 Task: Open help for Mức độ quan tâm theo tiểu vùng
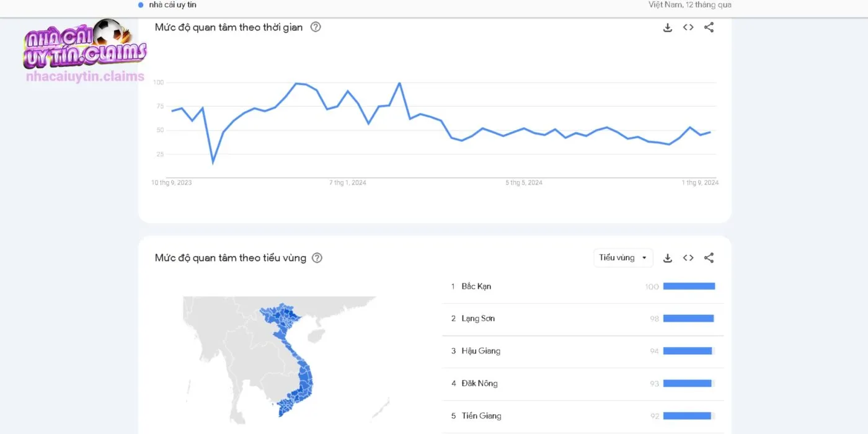coord(317,258)
